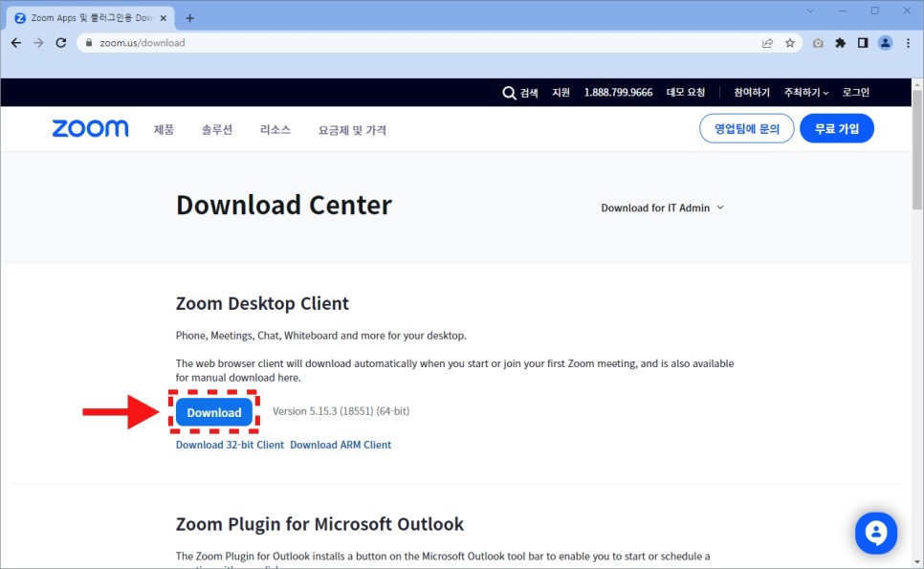Click version text 5.15.3 (18551)
This screenshot has width=924, height=569.
coord(341,411)
